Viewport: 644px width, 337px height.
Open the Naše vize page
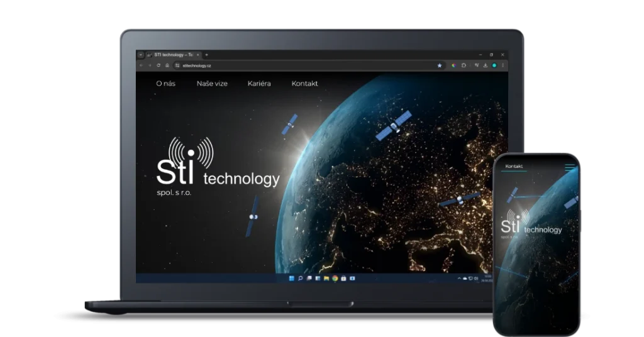(212, 84)
